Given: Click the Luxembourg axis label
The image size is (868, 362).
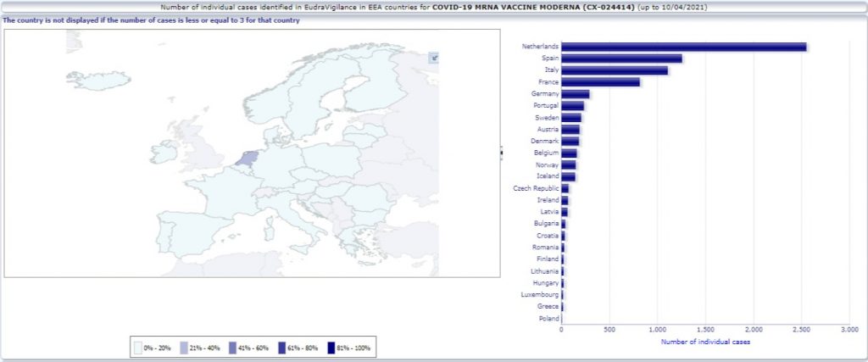Looking at the screenshot, I should click(540, 294).
